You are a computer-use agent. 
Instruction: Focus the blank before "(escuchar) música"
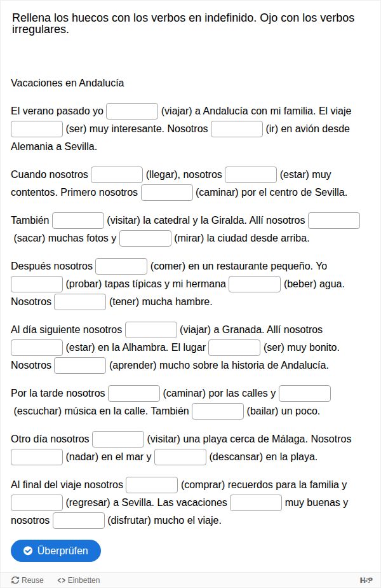point(305,393)
